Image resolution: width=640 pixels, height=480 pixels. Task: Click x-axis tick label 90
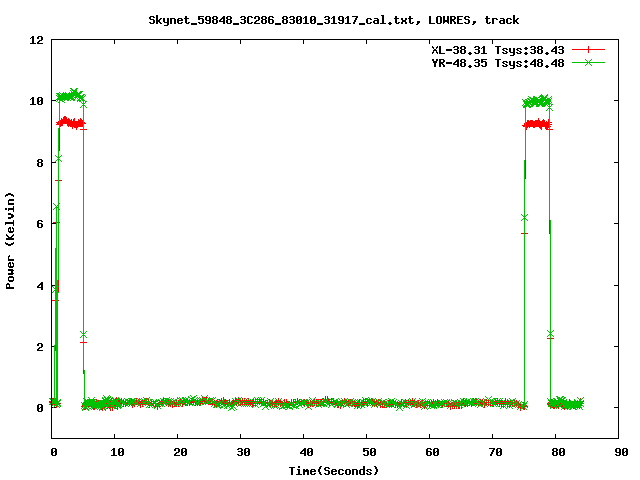pyautogui.click(x=621, y=452)
